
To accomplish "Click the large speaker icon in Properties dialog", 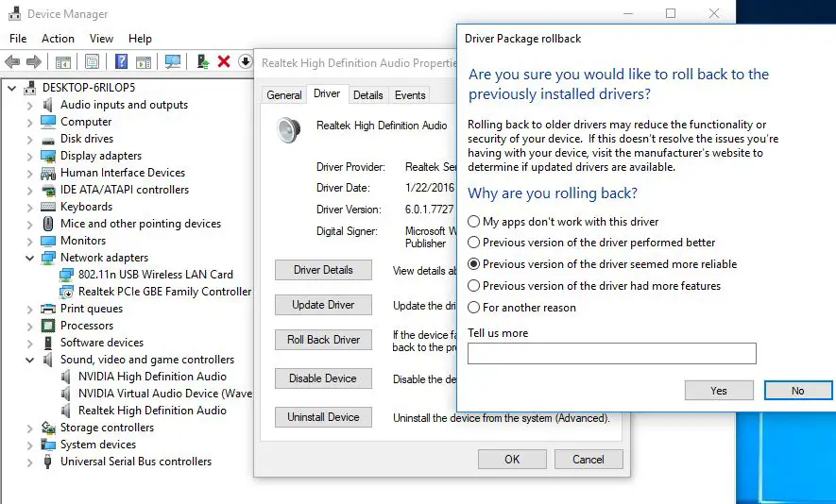I will (288, 130).
